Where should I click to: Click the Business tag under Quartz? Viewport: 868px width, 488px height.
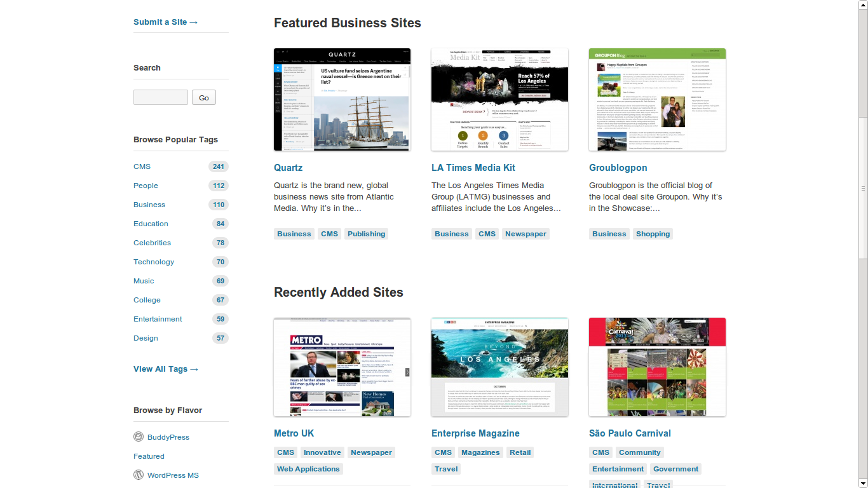coord(294,234)
